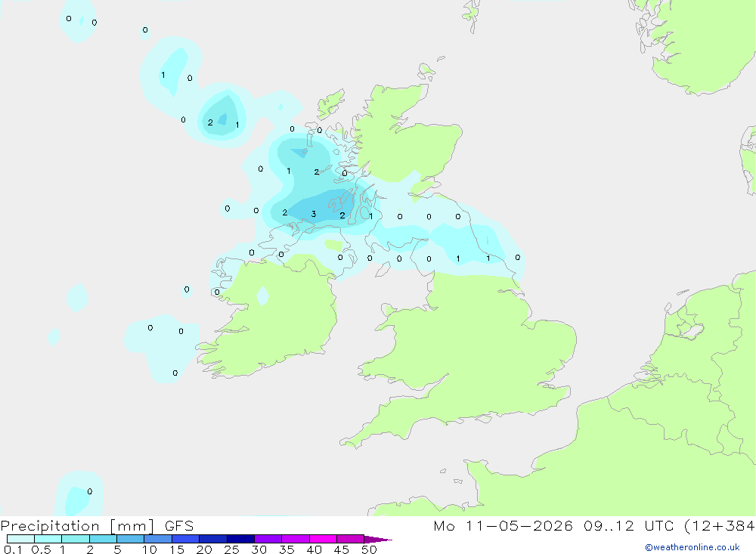Image resolution: width=756 pixels, height=554 pixels.
Task: Click the legend swatch between 45 and 50
Action: tap(351, 539)
